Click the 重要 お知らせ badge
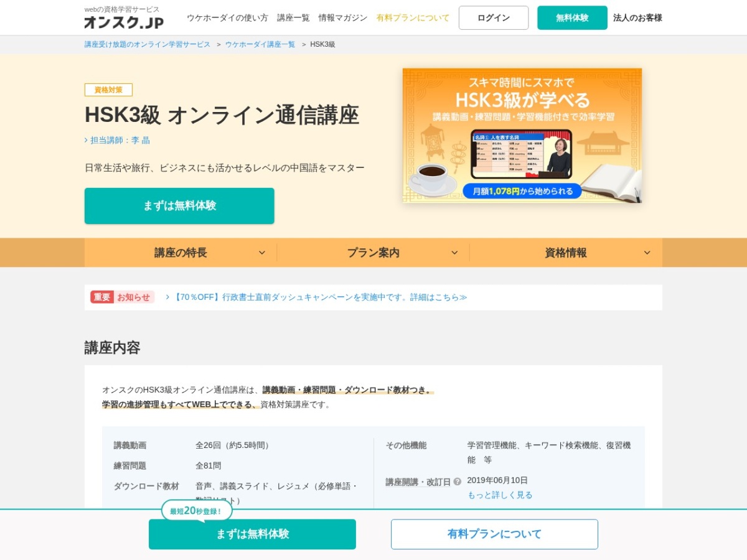The height and width of the screenshot is (560, 747). 122,297
